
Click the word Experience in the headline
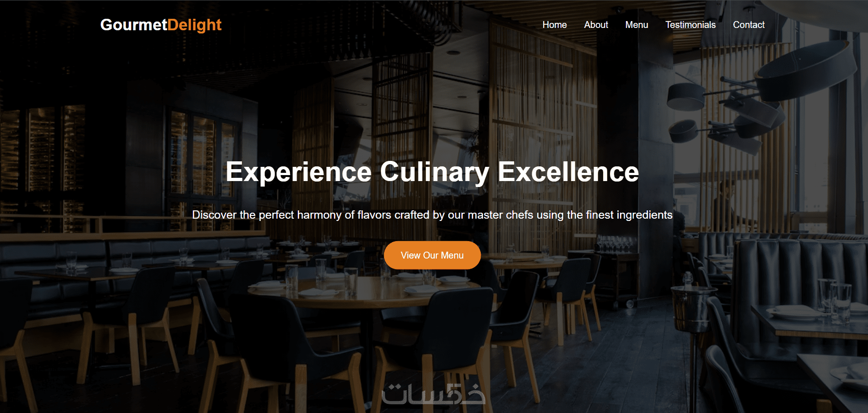(298, 172)
